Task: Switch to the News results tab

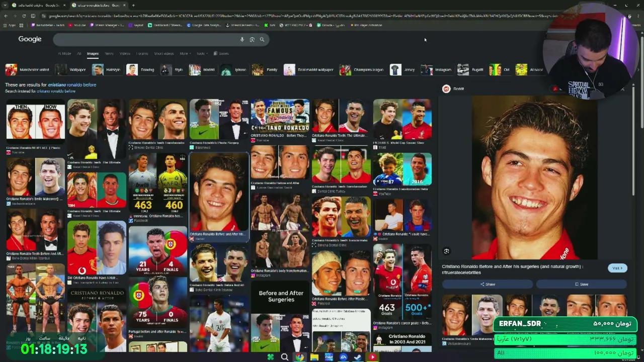Action: 109,53
